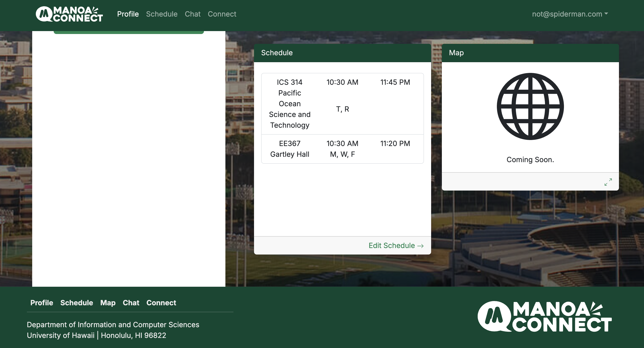644x348 pixels.
Task: Click the arrow beside Edit Schedule
Action: pos(420,246)
